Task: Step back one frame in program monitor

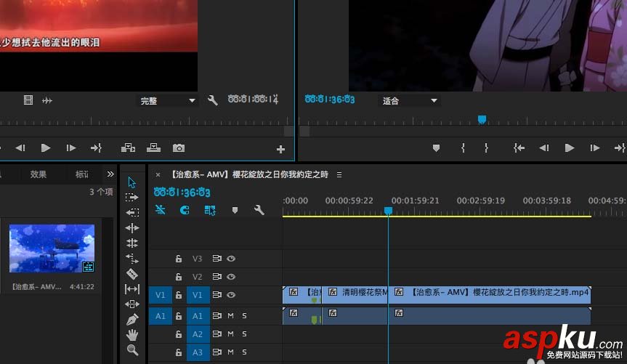Action: (544, 148)
